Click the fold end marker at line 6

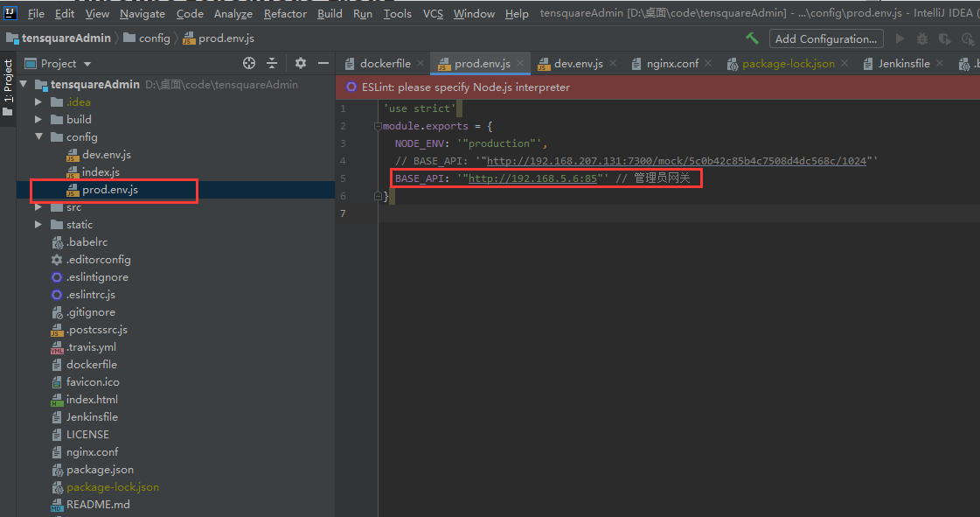point(378,196)
